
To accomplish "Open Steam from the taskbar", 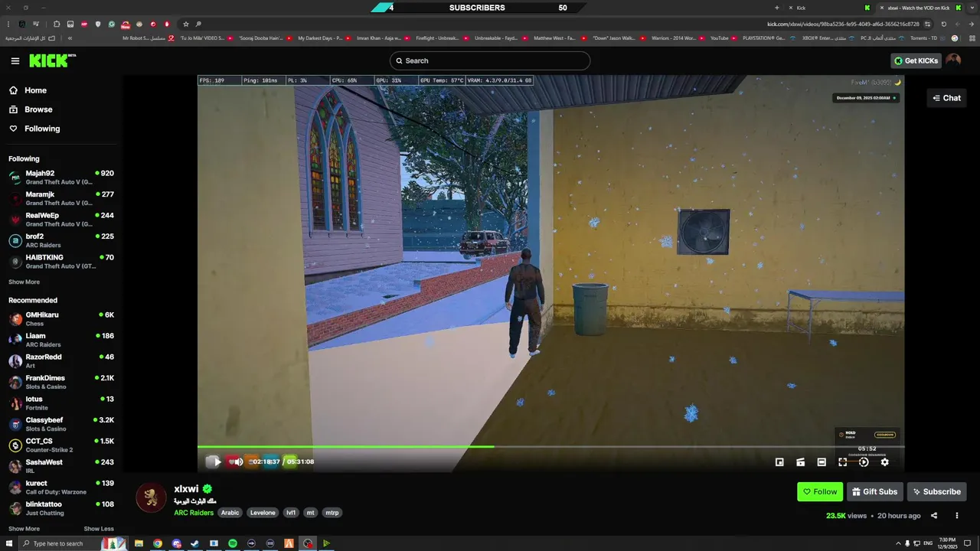I will [x=194, y=543].
